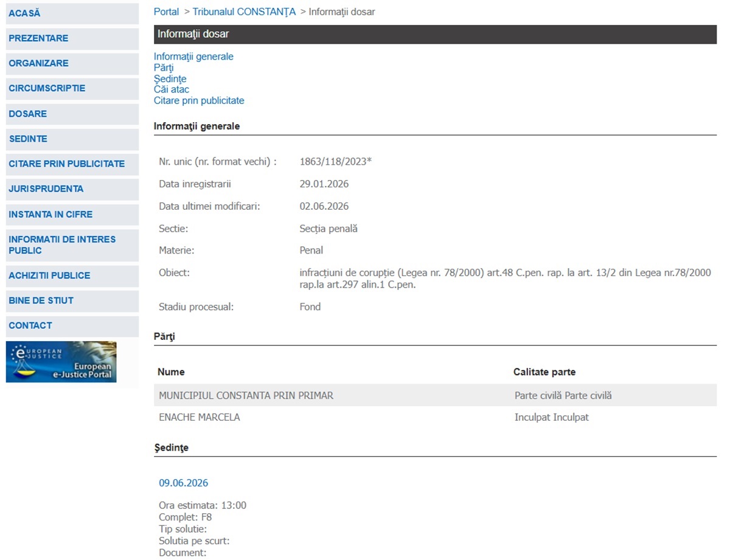Screen dimensions: 730x560
Task: Select the Complet: F8 line
Action: click(x=186, y=517)
